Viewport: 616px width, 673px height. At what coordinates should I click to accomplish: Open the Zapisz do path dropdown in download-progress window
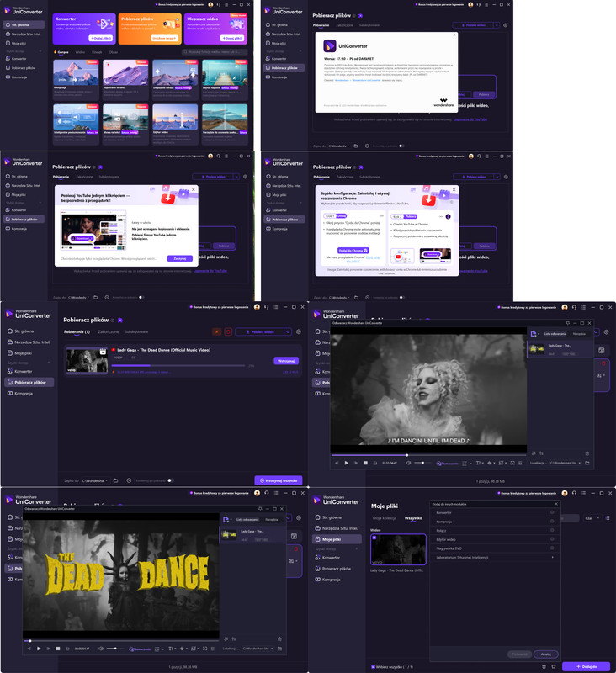(95, 480)
